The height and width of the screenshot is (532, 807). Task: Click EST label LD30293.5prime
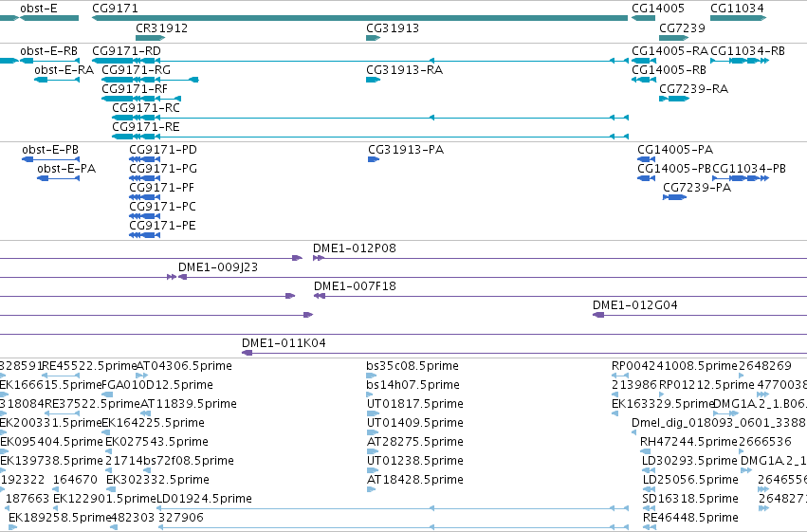pyautogui.click(x=689, y=462)
